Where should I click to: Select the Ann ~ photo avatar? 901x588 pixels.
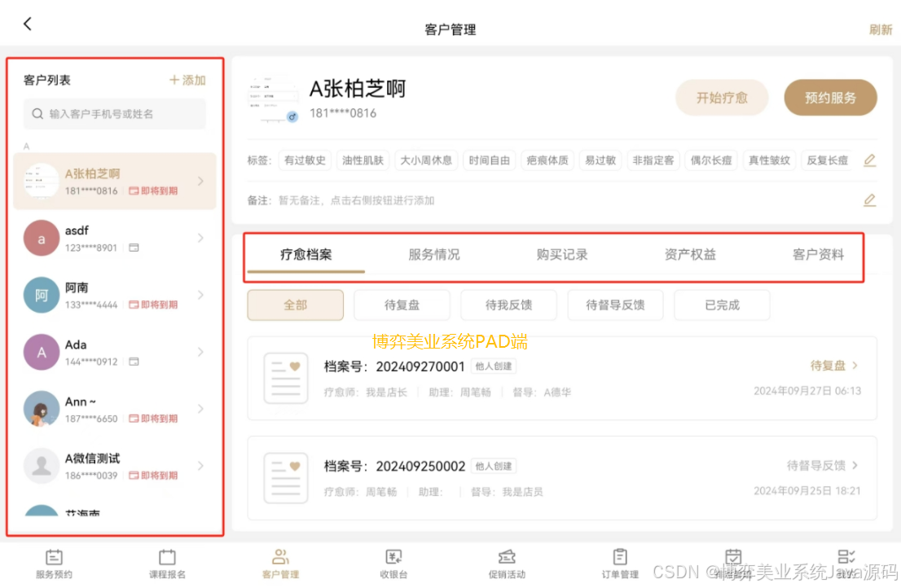coord(42,408)
